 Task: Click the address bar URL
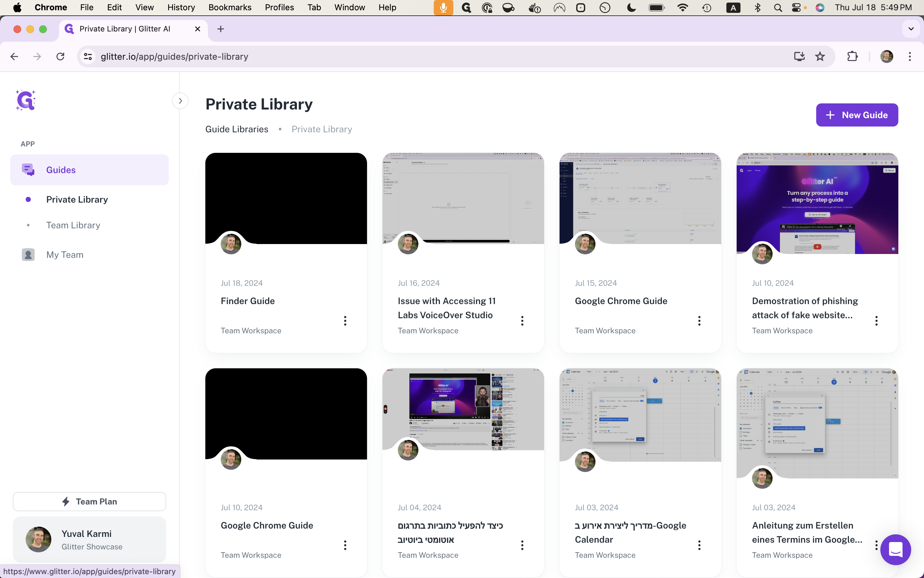pos(175,57)
